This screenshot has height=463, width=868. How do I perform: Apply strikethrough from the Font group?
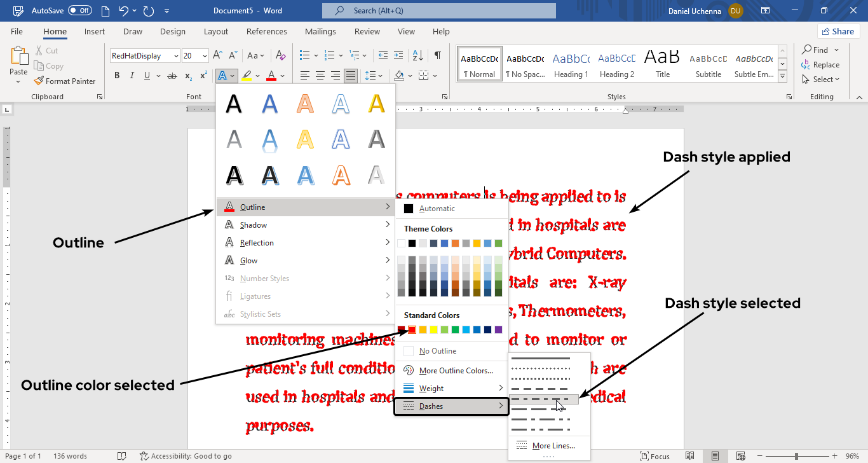(172, 76)
